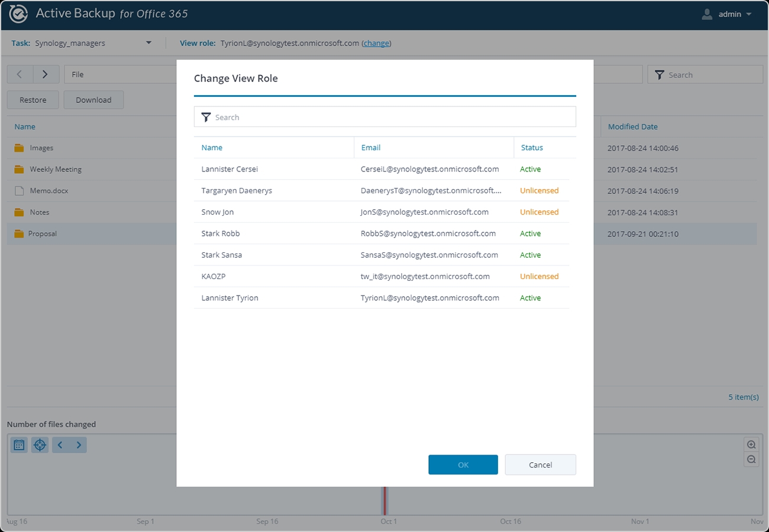Click email tw_it@synologytest.onmicrosoft.com
769x532 pixels.
click(425, 276)
